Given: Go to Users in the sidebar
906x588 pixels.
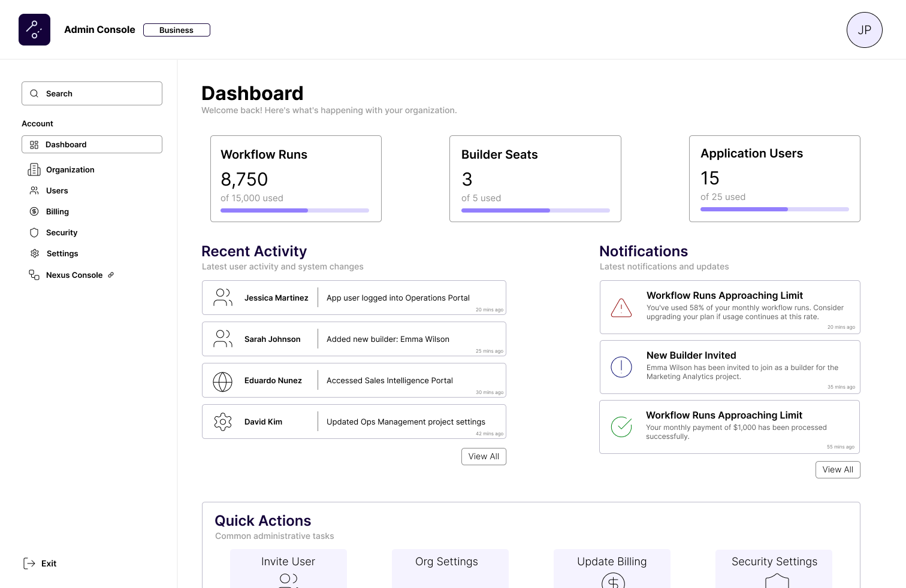Looking at the screenshot, I should pos(57,191).
